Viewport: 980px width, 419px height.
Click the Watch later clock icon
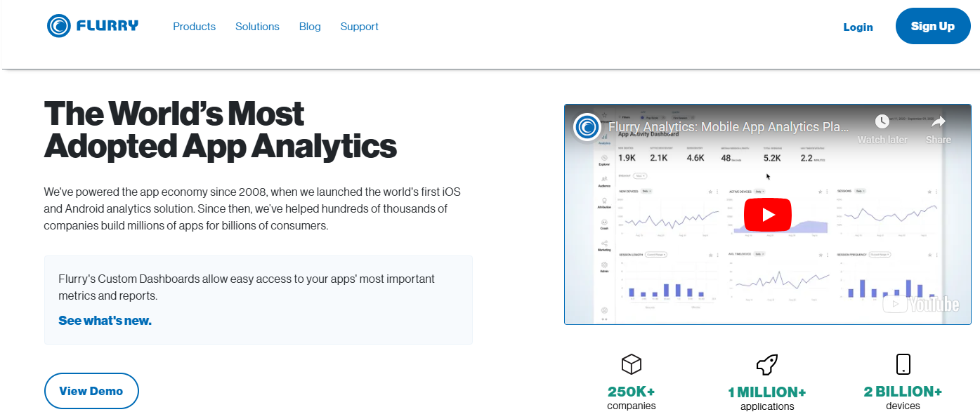click(882, 121)
